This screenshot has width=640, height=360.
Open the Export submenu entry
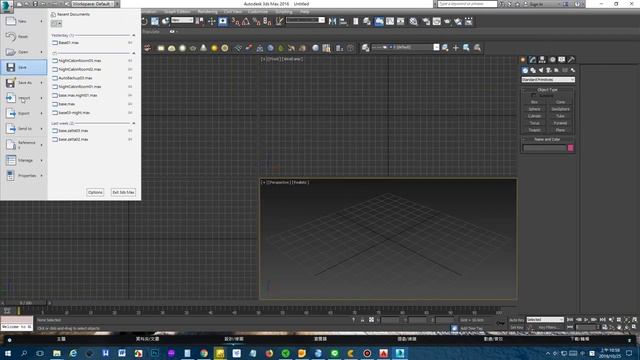24,113
